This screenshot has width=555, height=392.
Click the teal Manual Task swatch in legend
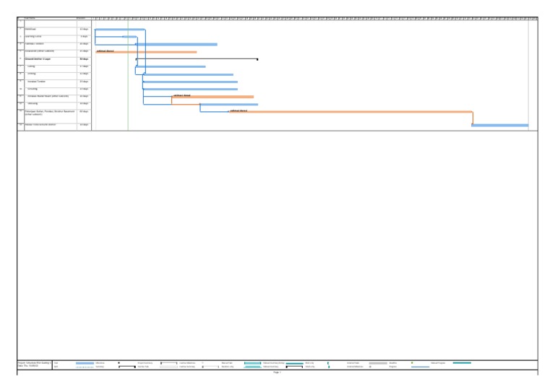click(x=253, y=363)
